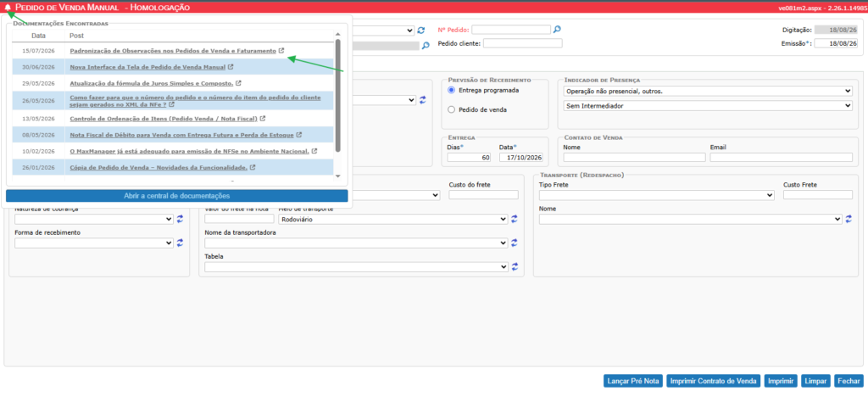This screenshot has width=868, height=402.
Task: Click Imprimir Contrato de Venda button
Action: [713, 381]
